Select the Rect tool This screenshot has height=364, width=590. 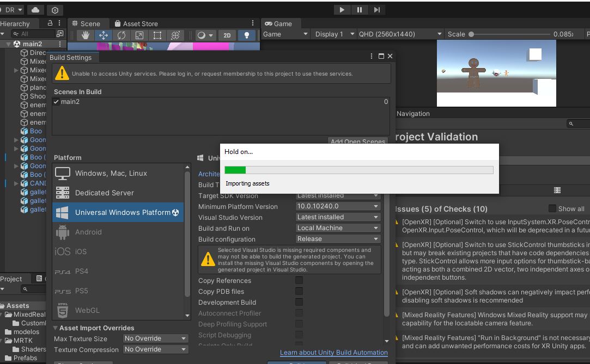point(157,35)
